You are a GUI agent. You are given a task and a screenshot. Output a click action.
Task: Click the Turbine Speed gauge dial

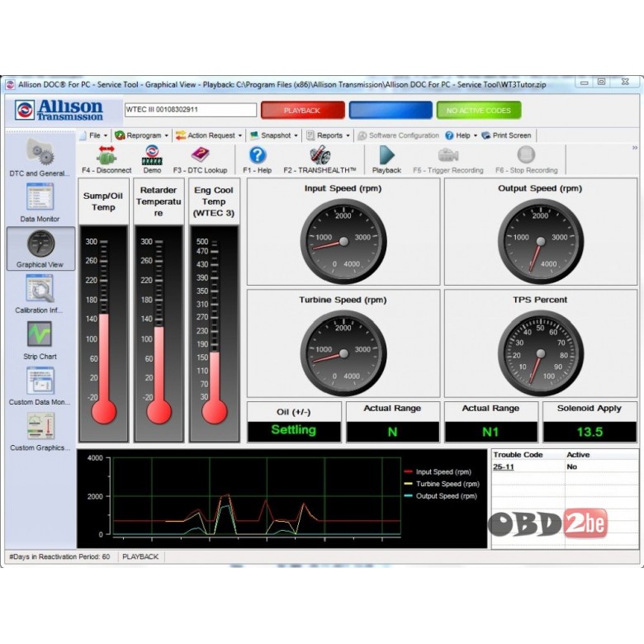343,353
